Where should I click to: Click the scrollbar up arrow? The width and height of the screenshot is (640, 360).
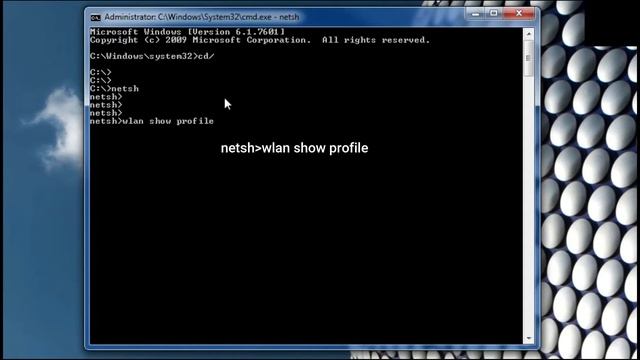pos(529,34)
